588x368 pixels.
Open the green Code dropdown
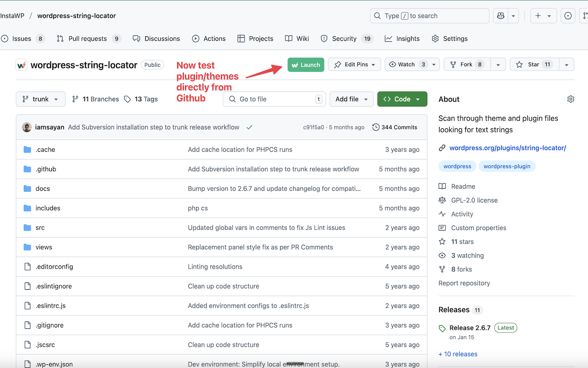click(402, 99)
